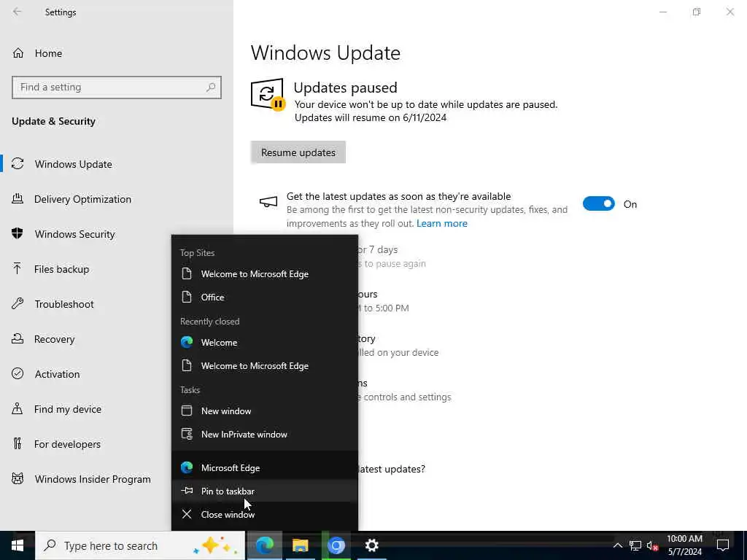
Task: Show hidden system tray icons
Action: pyautogui.click(x=617, y=545)
